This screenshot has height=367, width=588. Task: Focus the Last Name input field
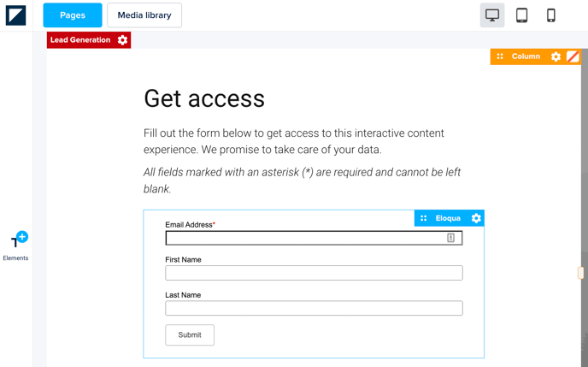point(314,308)
